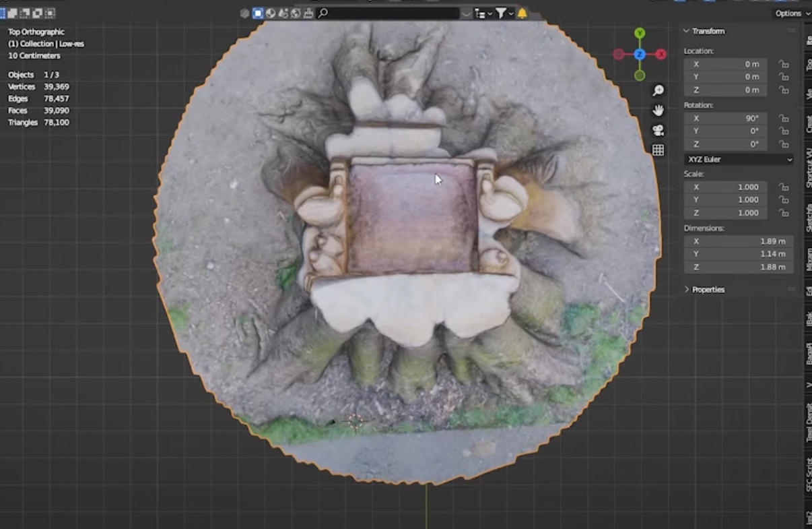Image resolution: width=812 pixels, height=529 pixels.
Task: Switch to the View sidebar tab
Action: click(x=808, y=94)
